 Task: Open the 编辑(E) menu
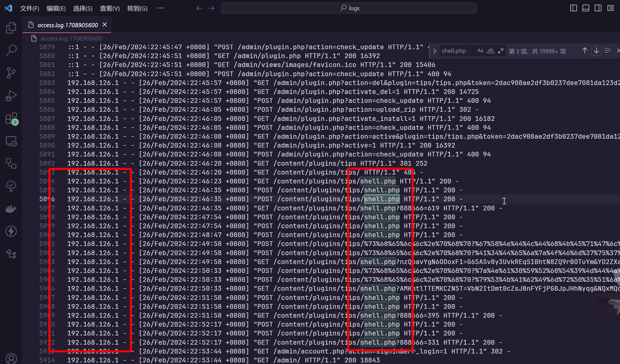[56, 8]
